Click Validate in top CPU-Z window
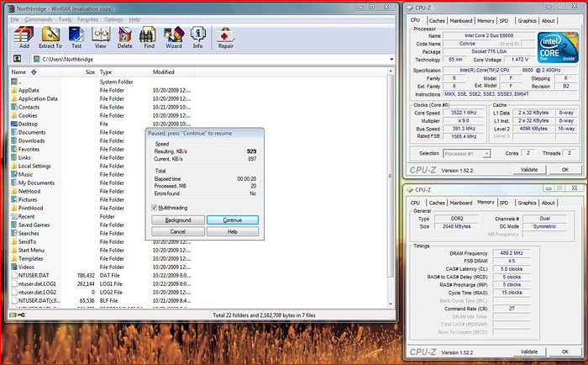 (529, 170)
